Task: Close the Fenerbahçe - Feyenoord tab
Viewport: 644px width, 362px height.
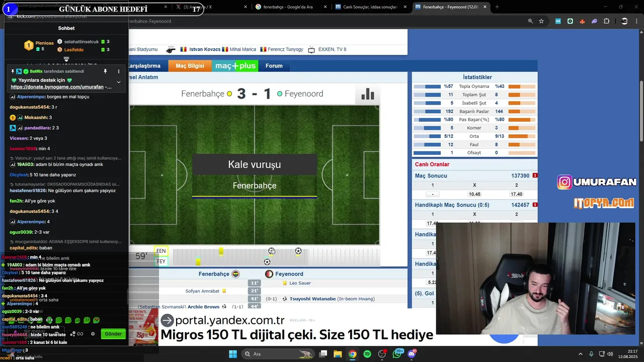Action: point(486,7)
